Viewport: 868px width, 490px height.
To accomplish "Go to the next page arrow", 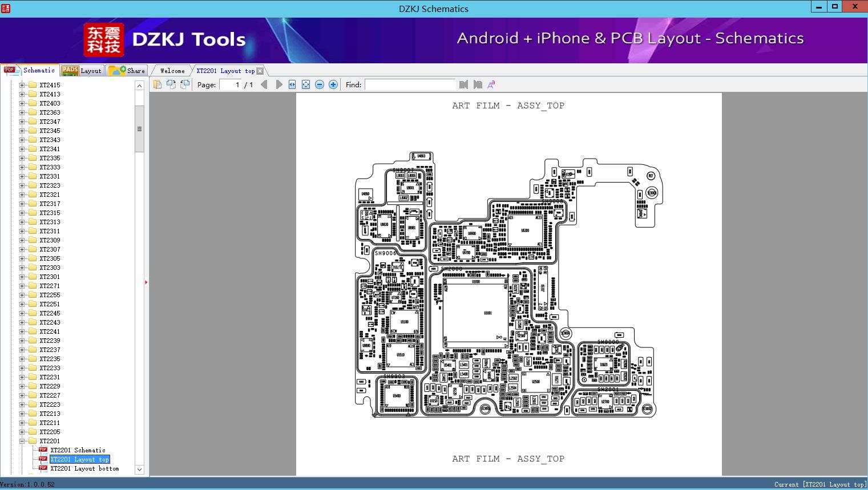I will (279, 84).
